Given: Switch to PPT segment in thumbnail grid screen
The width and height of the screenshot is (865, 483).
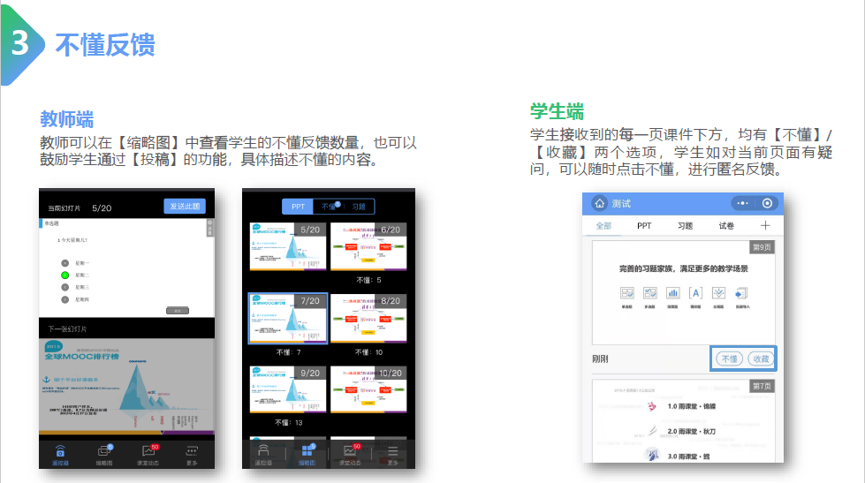Looking at the screenshot, I should click(x=298, y=206).
